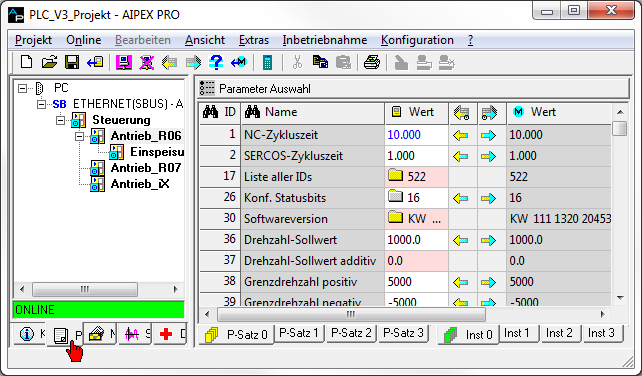Open the Extras menu

point(254,40)
